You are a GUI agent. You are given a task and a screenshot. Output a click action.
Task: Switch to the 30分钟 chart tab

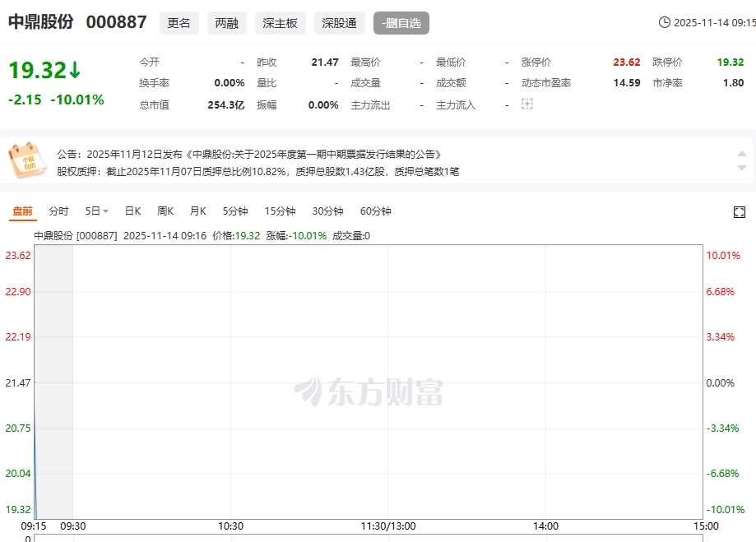click(327, 211)
